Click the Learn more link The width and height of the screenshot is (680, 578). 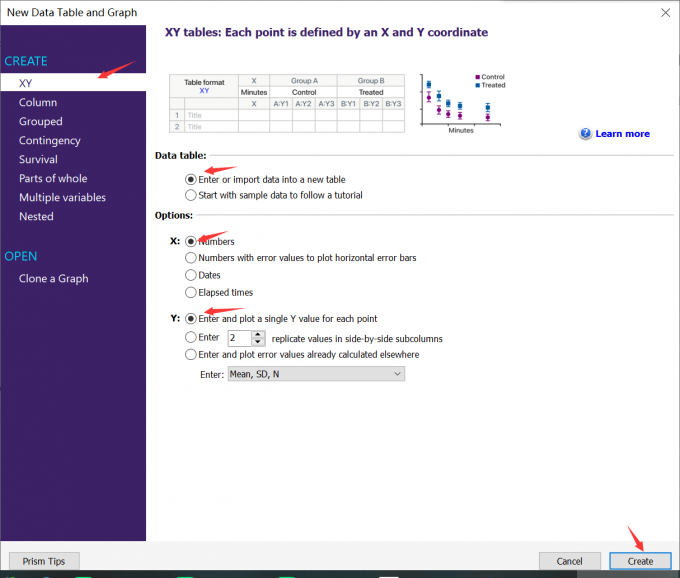622,134
